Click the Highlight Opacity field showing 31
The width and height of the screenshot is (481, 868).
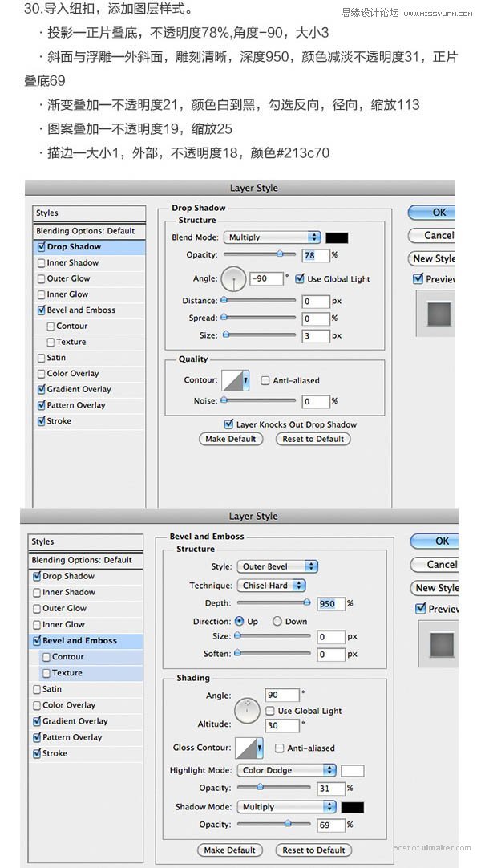point(331,789)
